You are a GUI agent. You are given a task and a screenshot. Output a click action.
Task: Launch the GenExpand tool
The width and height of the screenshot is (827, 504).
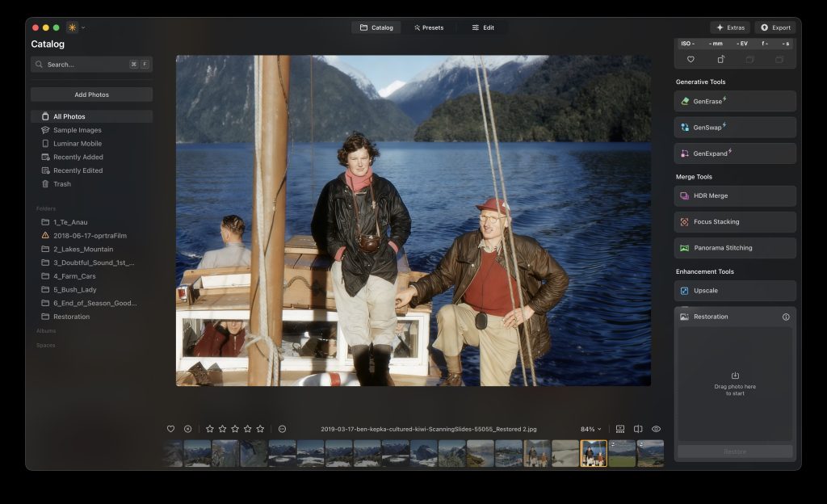click(734, 153)
